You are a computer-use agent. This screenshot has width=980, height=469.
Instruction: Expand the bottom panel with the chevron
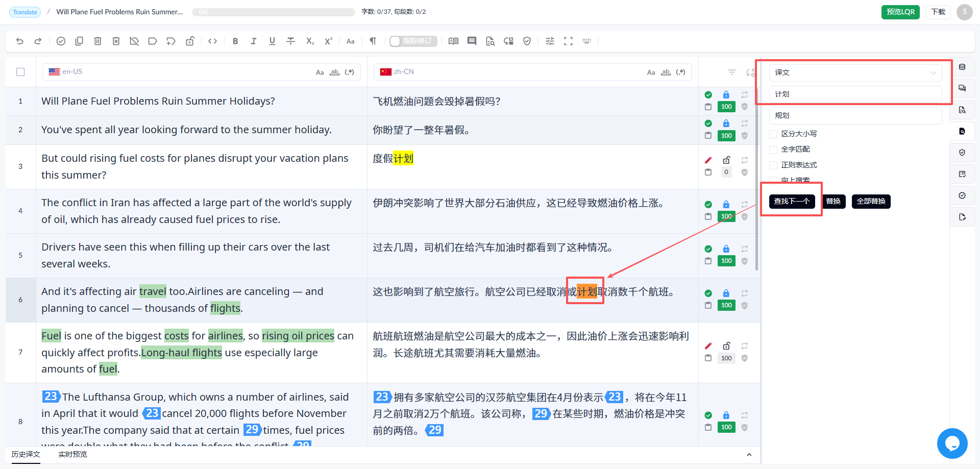pos(749,455)
